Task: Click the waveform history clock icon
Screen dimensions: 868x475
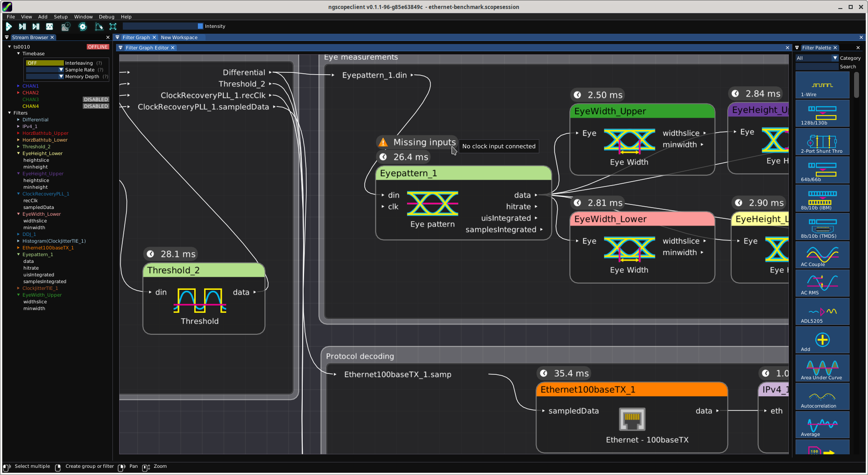Action: pos(66,27)
